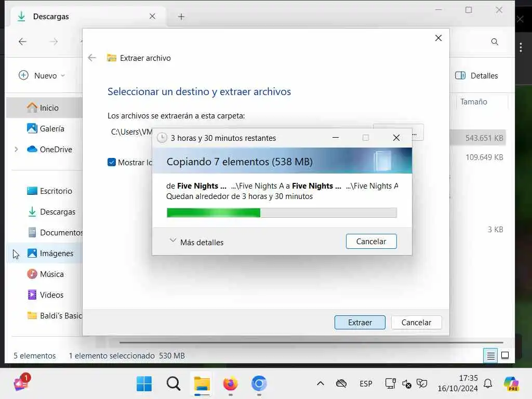The image size is (532, 399).
Task: Click the battery leaf tray icon
Action: pos(422,384)
